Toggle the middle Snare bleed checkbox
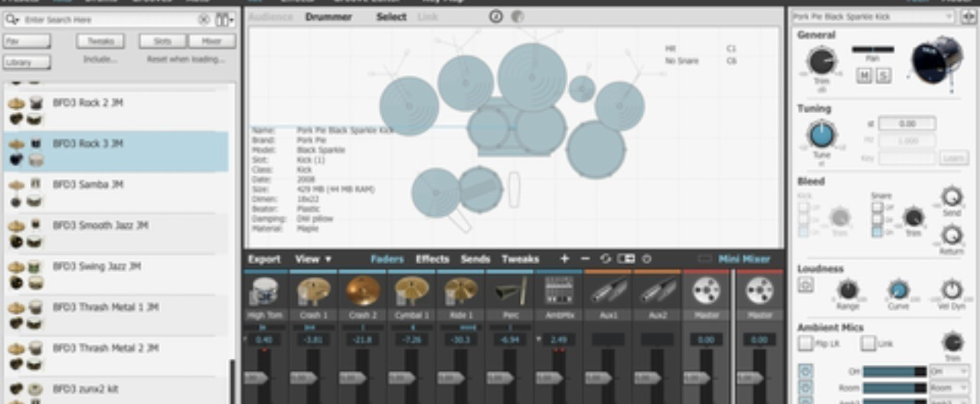This screenshot has width=980, height=404. [x=877, y=219]
